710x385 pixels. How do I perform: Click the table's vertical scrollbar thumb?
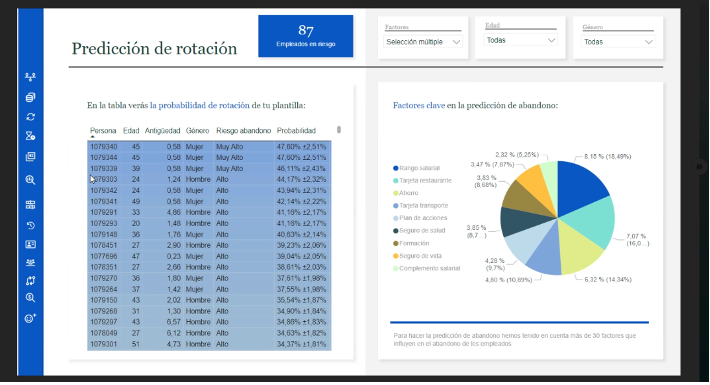tap(339, 130)
